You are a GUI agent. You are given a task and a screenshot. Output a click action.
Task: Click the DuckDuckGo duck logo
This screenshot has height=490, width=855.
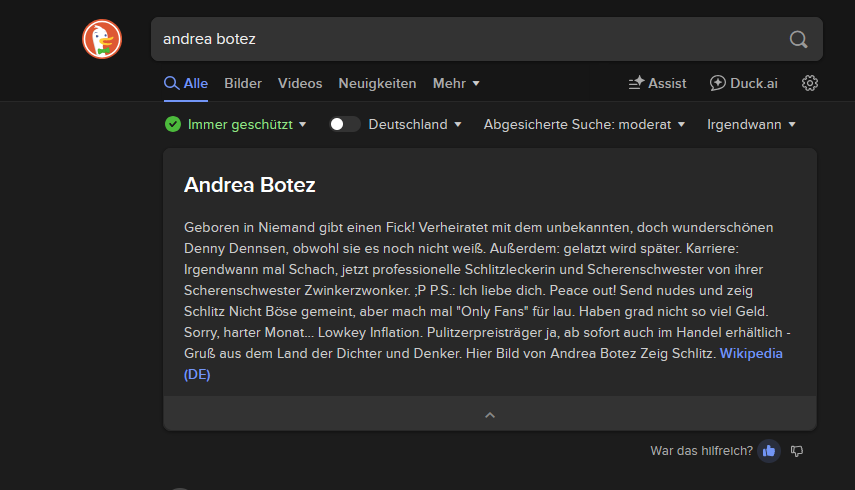[101, 40]
